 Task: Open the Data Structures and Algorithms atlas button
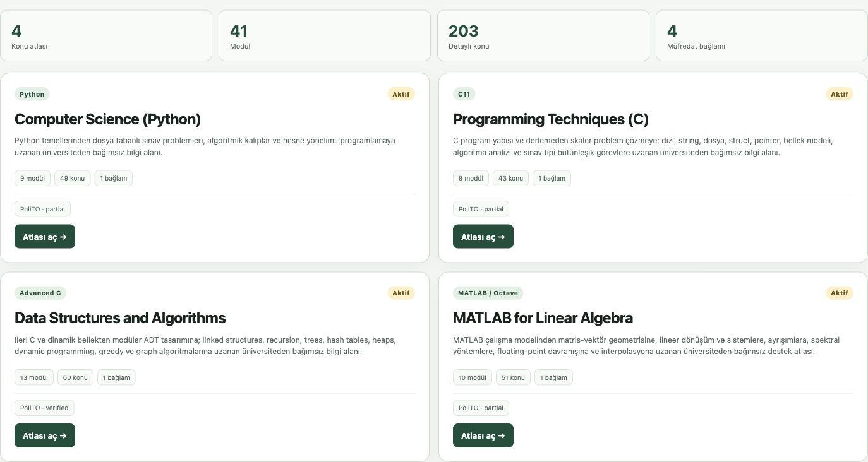point(45,435)
